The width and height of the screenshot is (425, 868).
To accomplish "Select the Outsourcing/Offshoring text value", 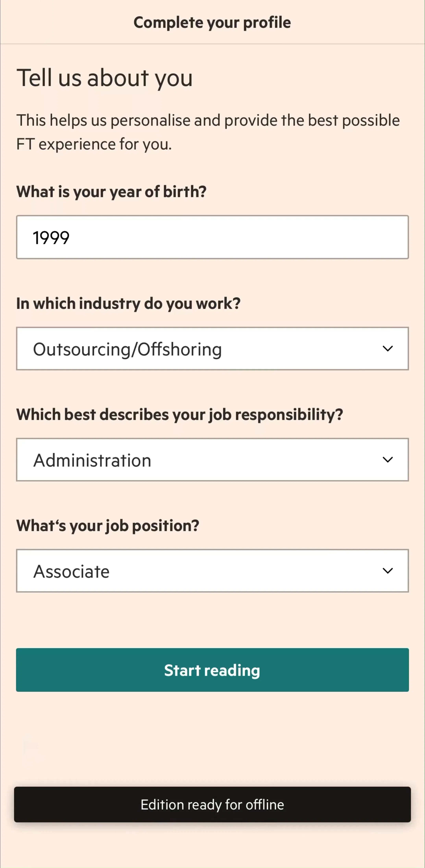I will coord(127,350).
